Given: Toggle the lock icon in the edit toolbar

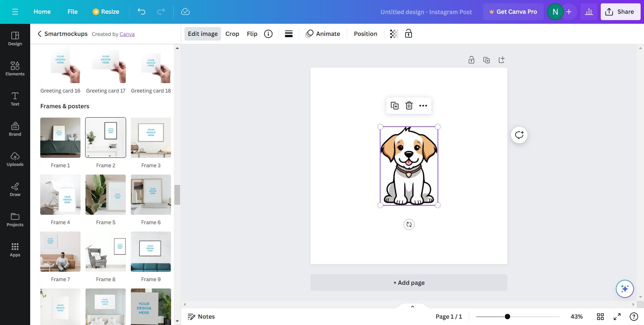Looking at the screenshot, I should (408, 34).
